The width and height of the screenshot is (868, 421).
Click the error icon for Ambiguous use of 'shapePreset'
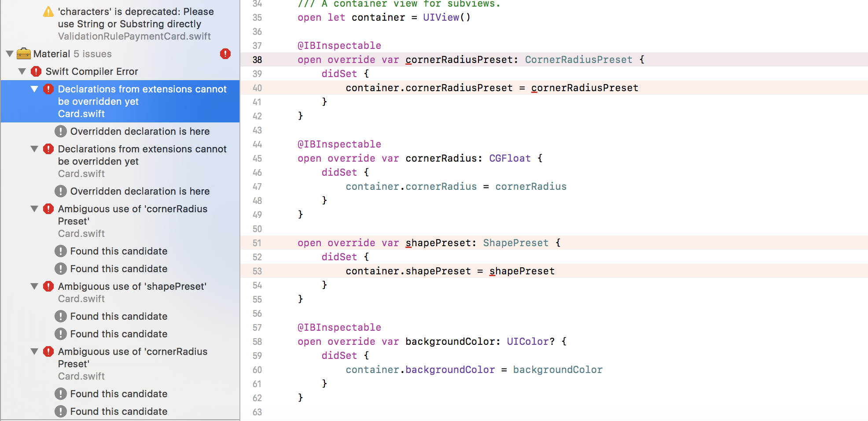(48, 286)
